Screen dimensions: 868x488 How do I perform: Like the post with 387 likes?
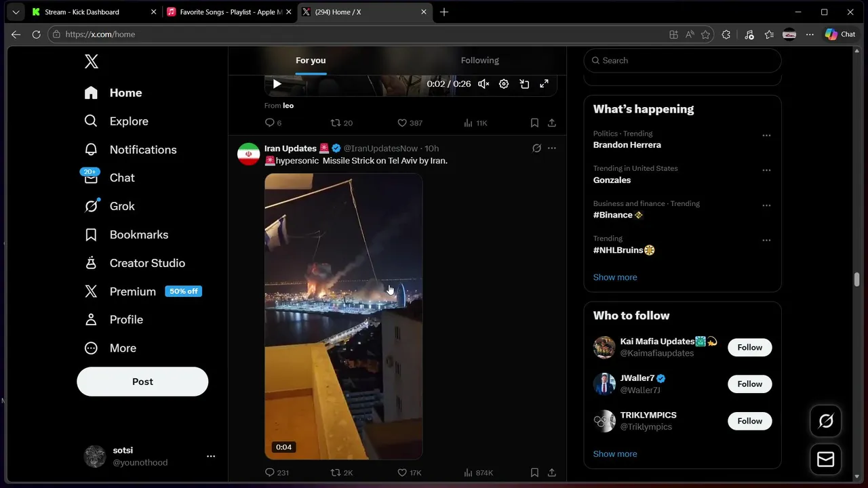pos(410,123)
